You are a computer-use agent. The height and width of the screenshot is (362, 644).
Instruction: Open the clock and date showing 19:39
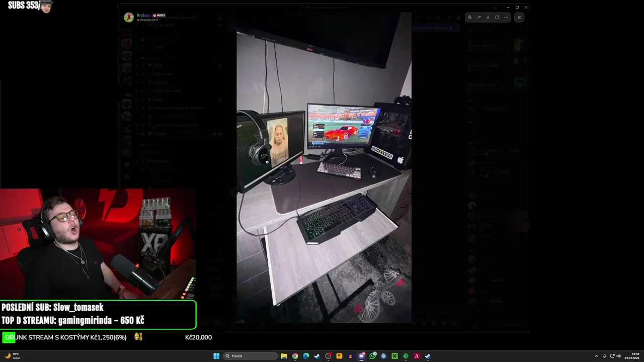631,356
